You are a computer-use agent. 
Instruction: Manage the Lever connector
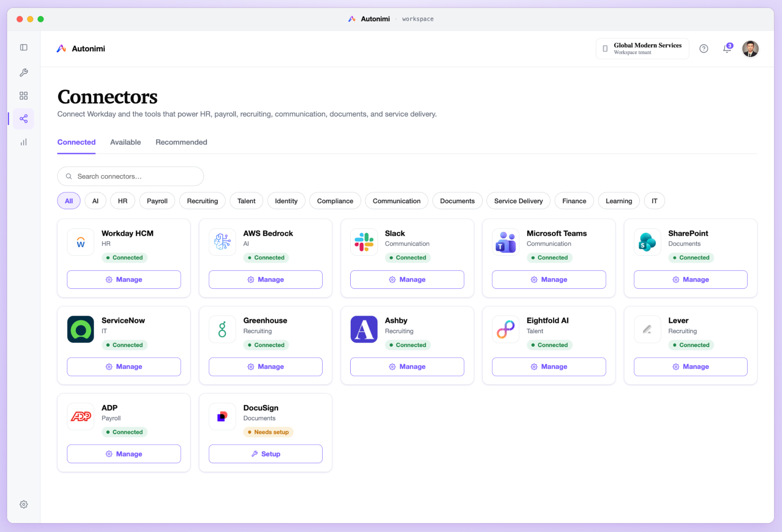[691, 367]
